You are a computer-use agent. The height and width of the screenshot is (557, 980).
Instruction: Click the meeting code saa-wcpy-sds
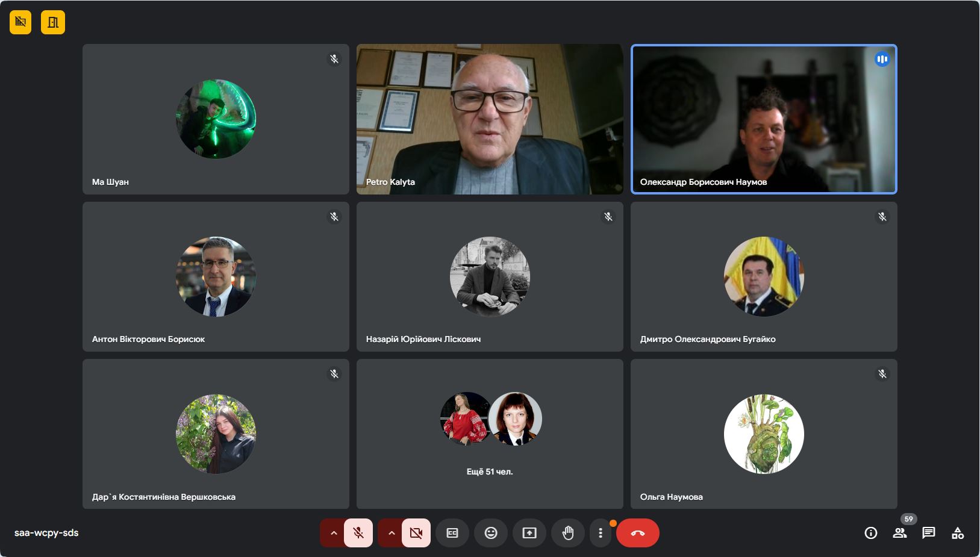tap(46, 533)
